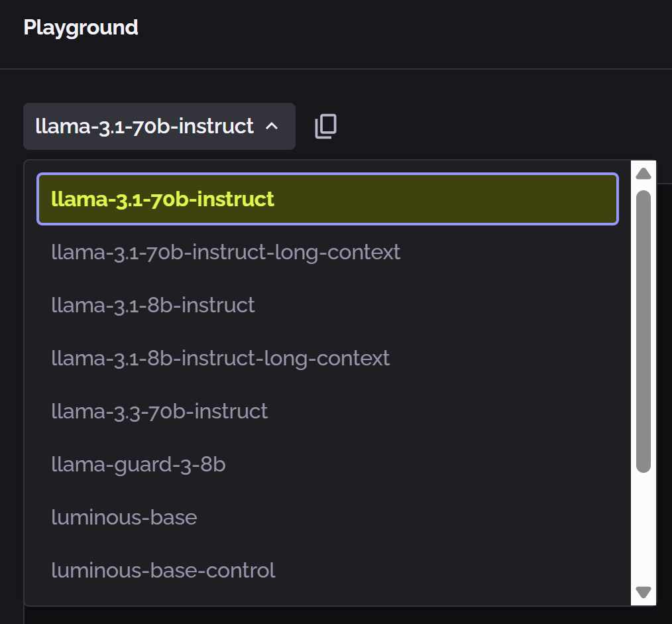672x624 pixels.
Task: Pick llama-3.1-8b-instruct-long-context in the dropdown
Action: (221, 358)
